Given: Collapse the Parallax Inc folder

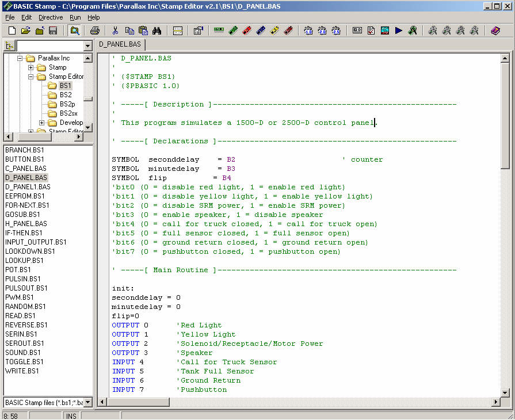Looking at the screenshot, I should click(20, 58).
